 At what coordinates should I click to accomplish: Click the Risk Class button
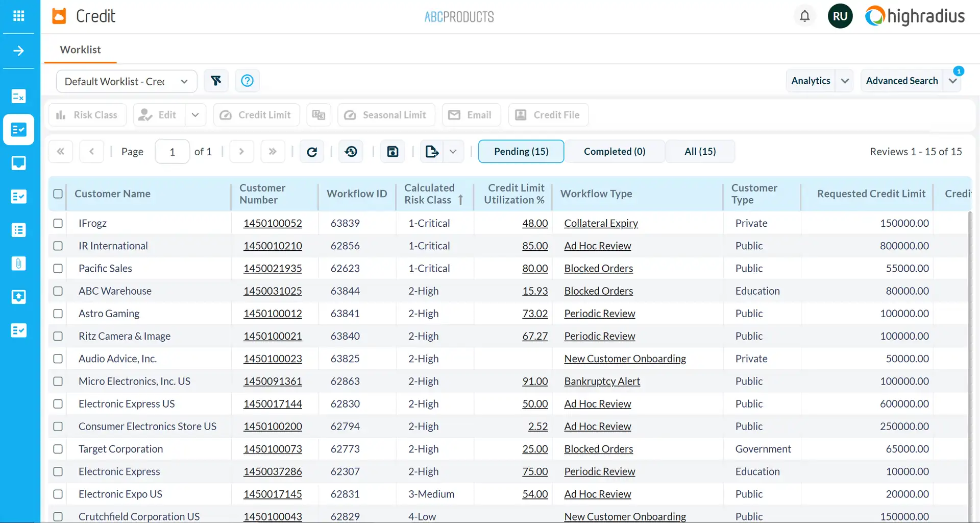[87, 115]
